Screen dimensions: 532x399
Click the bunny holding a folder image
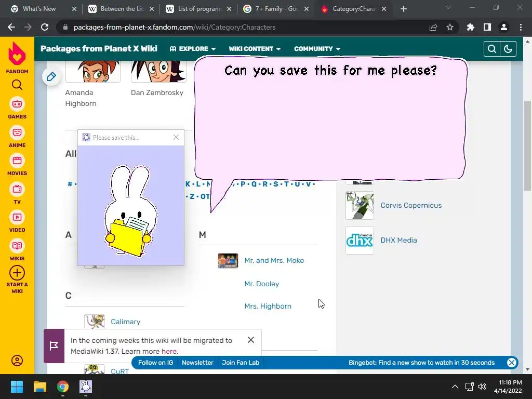coord(131,210)
